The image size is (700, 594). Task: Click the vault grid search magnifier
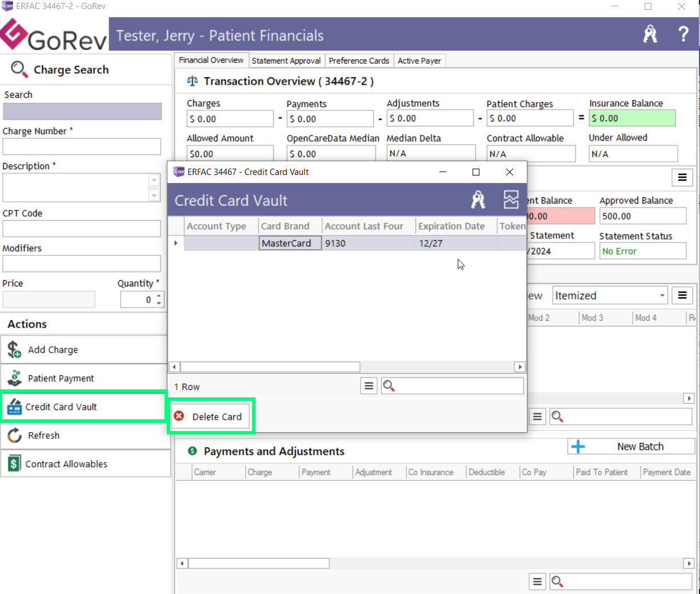[x=389, y=386]
